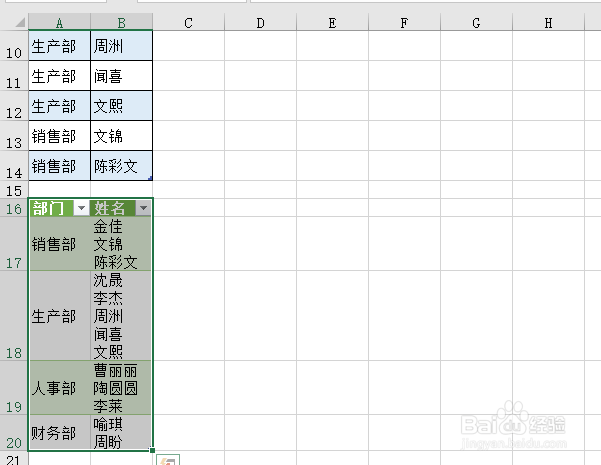The image size is (601, 465).
Task: Click names cell starting with 沈晟
Action: (122, 316)
